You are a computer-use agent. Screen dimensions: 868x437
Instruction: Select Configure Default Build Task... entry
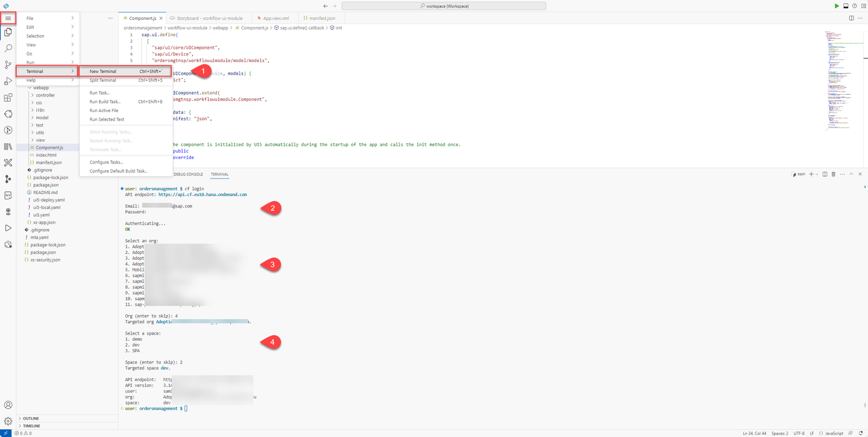[x=125, y=171]
